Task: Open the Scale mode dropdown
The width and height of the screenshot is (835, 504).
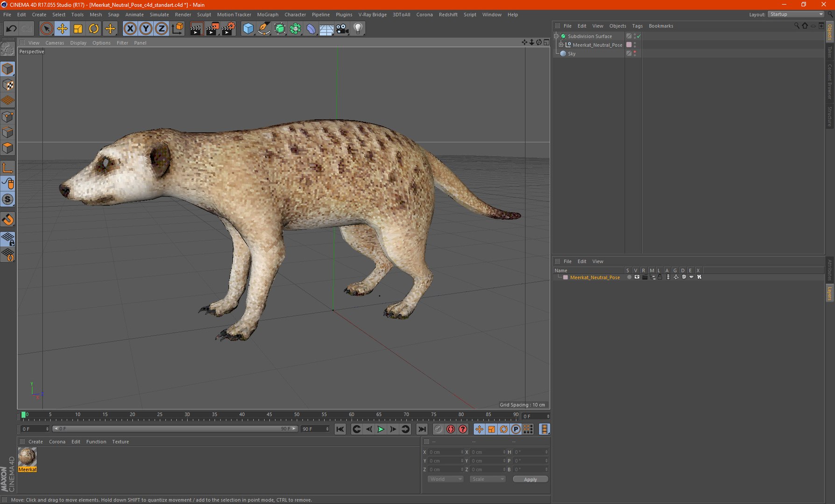Action: click(487, 479)
